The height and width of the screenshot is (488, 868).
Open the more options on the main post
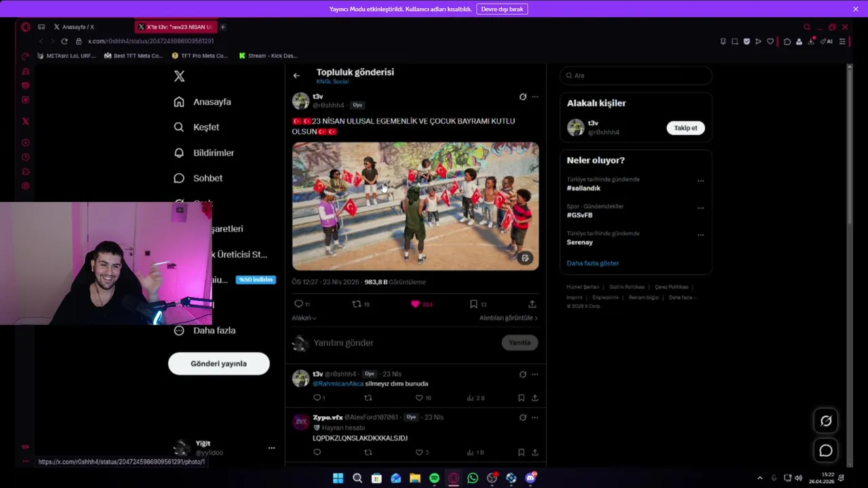(x=535, y=97)
